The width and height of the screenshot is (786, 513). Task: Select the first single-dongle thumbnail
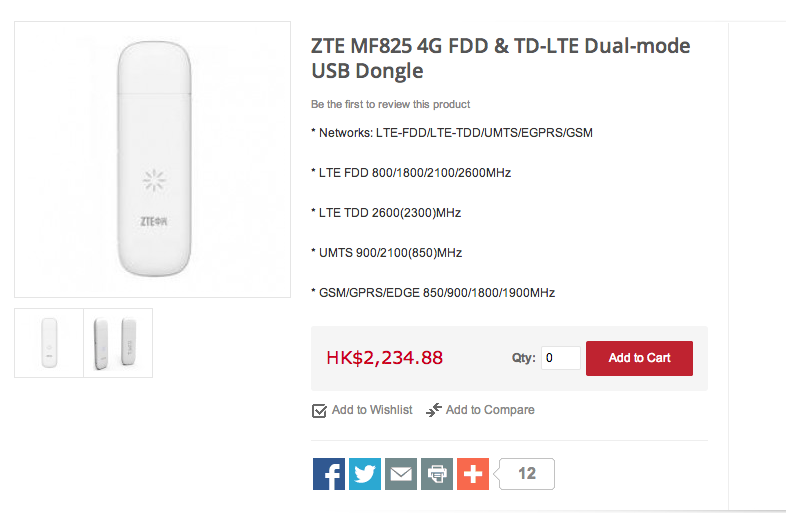[49, 343]
